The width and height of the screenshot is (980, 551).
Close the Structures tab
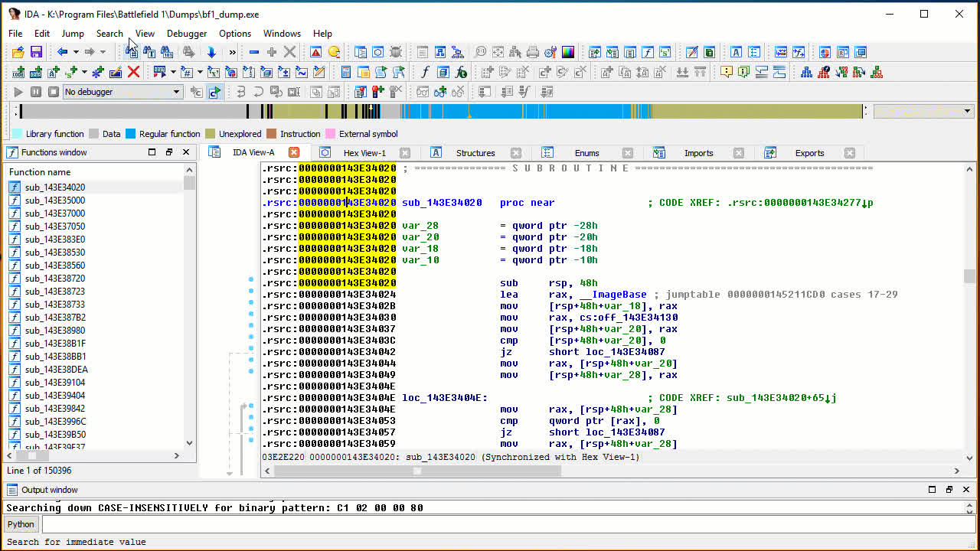point(516,153)
